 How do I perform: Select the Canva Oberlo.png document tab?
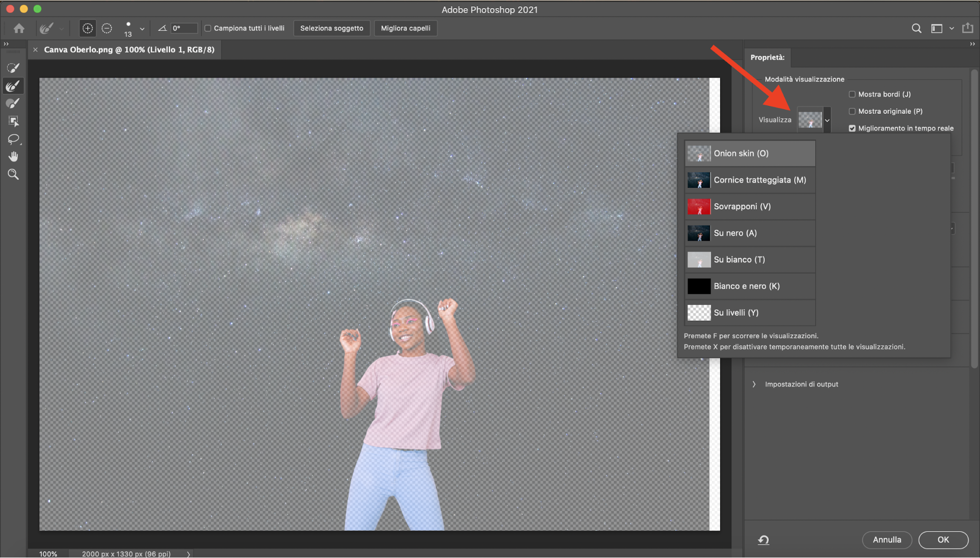(129, 50)
